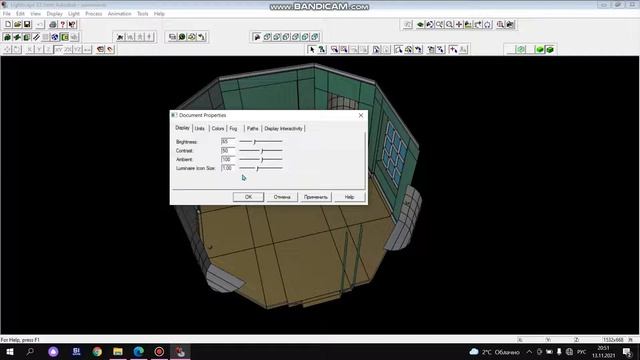
Task: Click the plus-shaped Pan view icon
Action: coord(459,24)
